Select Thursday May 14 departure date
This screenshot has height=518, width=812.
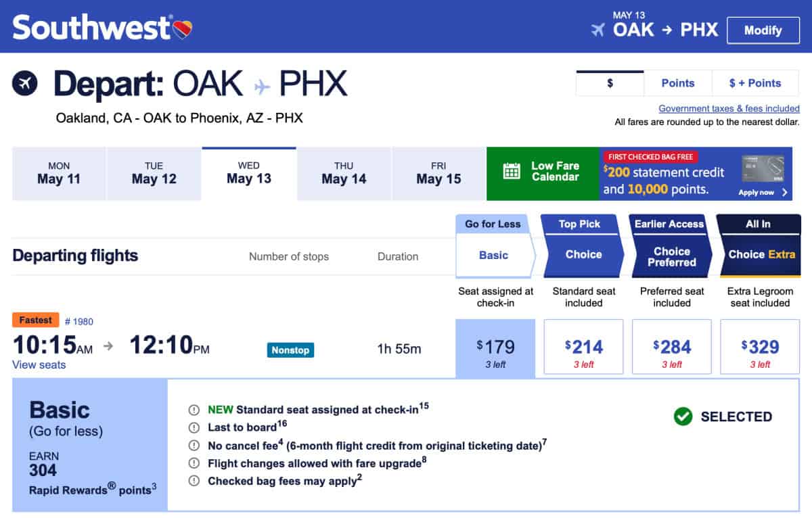[343, 173]
